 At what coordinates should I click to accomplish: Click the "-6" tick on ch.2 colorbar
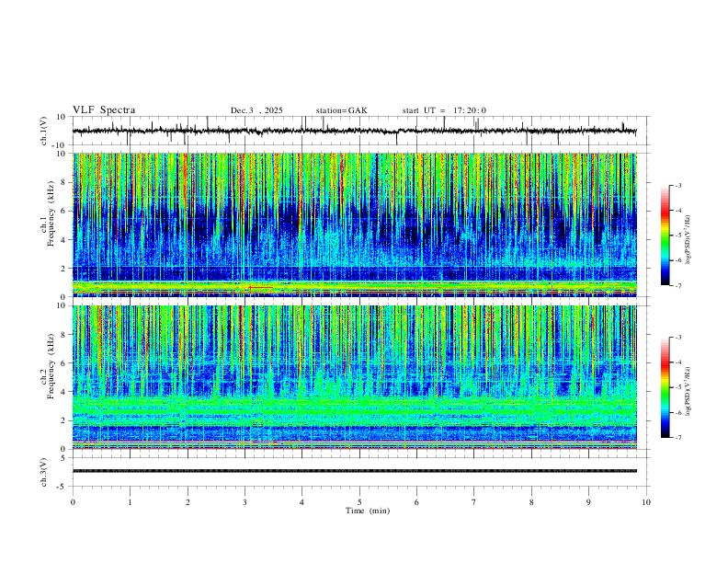coord(677,412)
